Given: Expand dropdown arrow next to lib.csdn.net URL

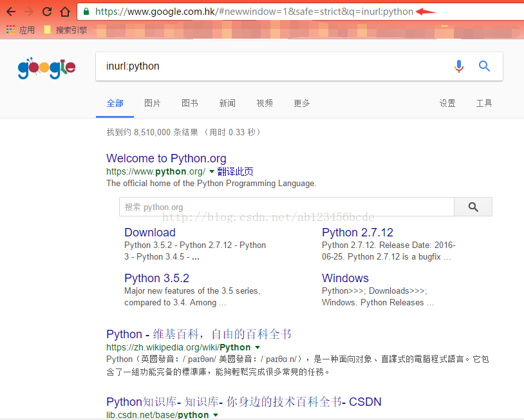Looking at the screenshot, I should [x=216, y=415].
